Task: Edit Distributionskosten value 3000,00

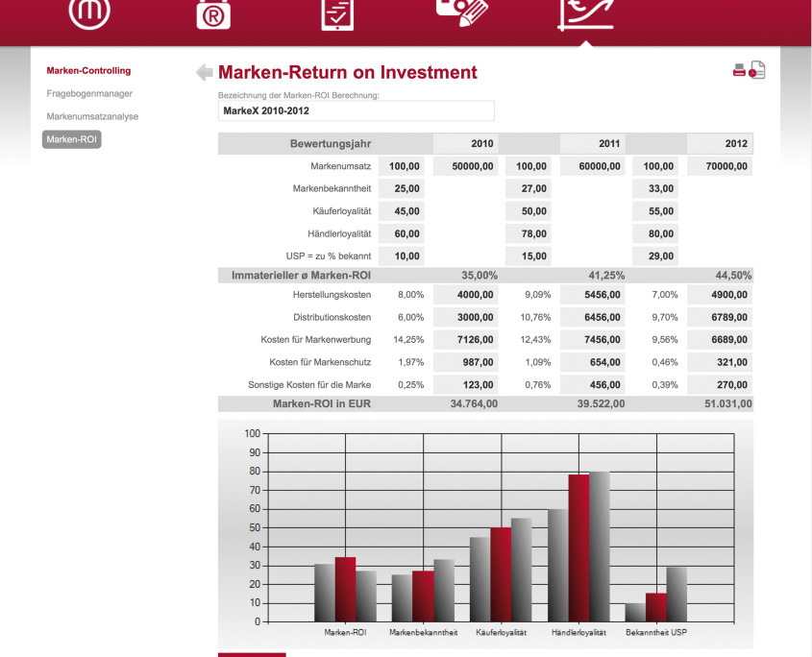Action: pos(465,317)
